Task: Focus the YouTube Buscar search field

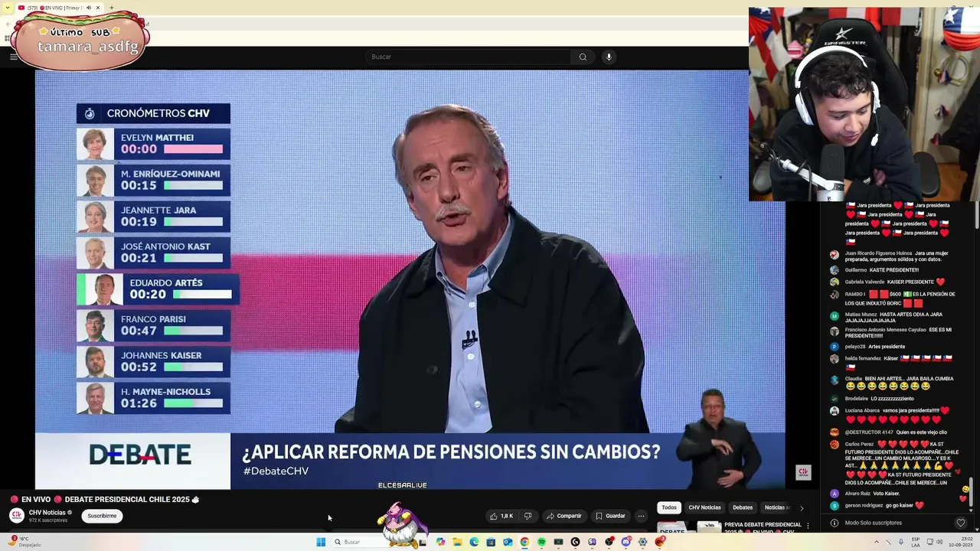Action: 468,57
